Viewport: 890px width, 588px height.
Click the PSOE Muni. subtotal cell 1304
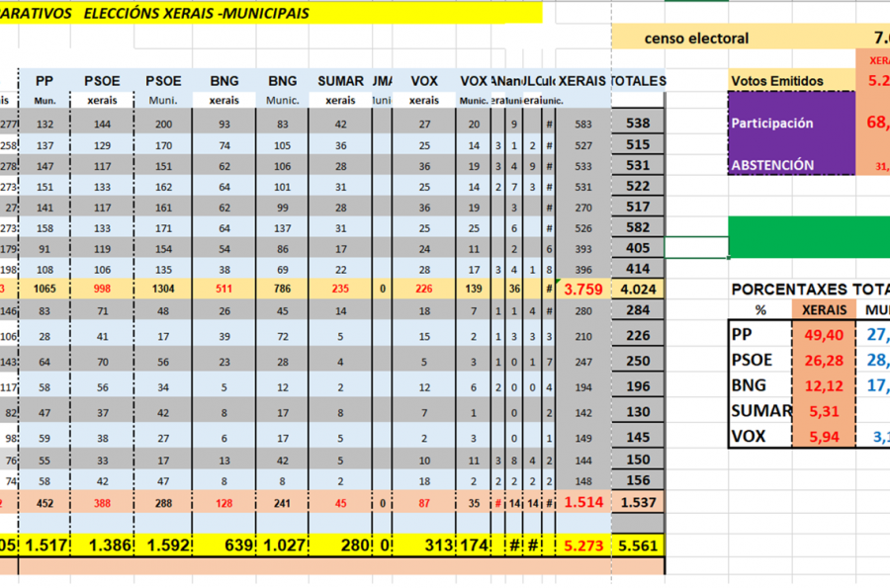(163, 289)
